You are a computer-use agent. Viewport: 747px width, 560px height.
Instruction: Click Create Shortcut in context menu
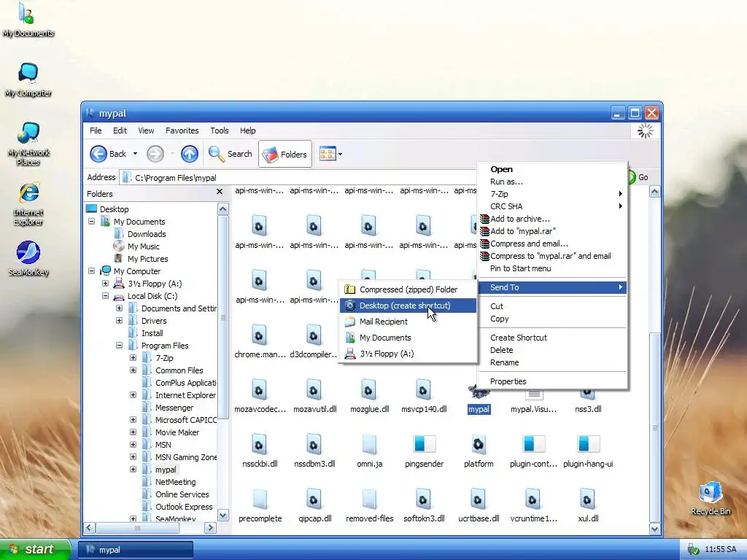tap(552, 337)
